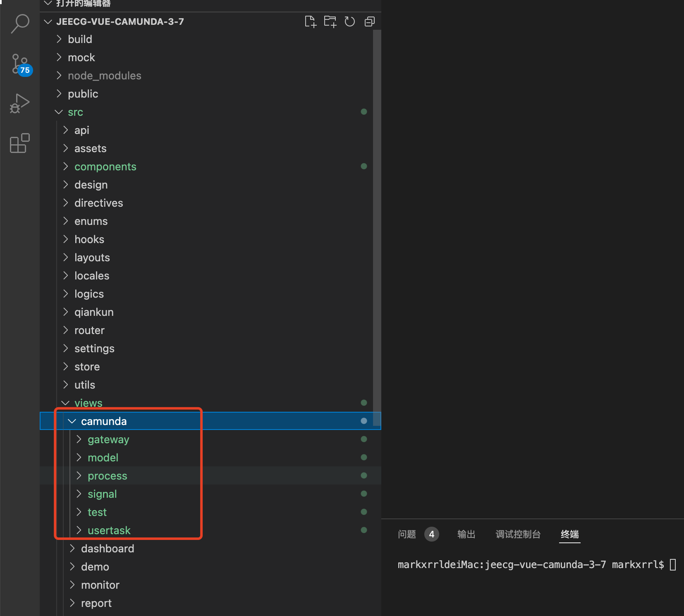Viewport: 684px width, 616px height.
Task: Select the assets folder
Action: 210,148
